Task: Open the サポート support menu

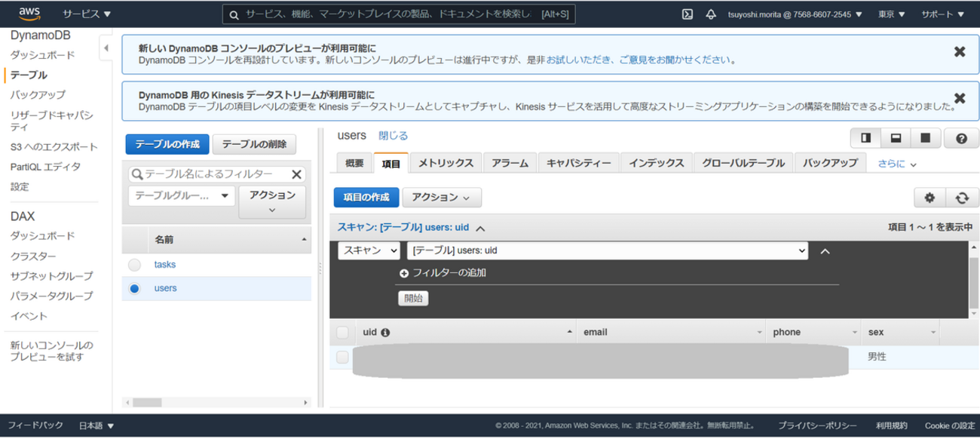Action: [x=943, y=14]
